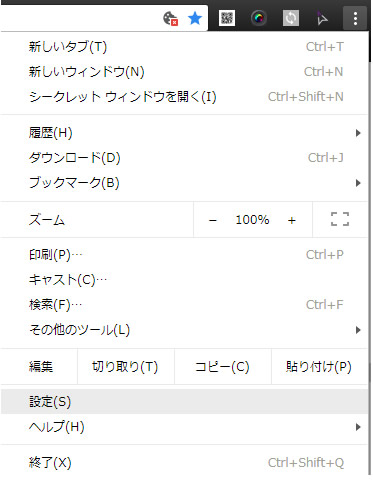Viewport: 373px width, 481px height.
Task: Click the 切り取り(T) cut button
Action: tap(125, 367)
